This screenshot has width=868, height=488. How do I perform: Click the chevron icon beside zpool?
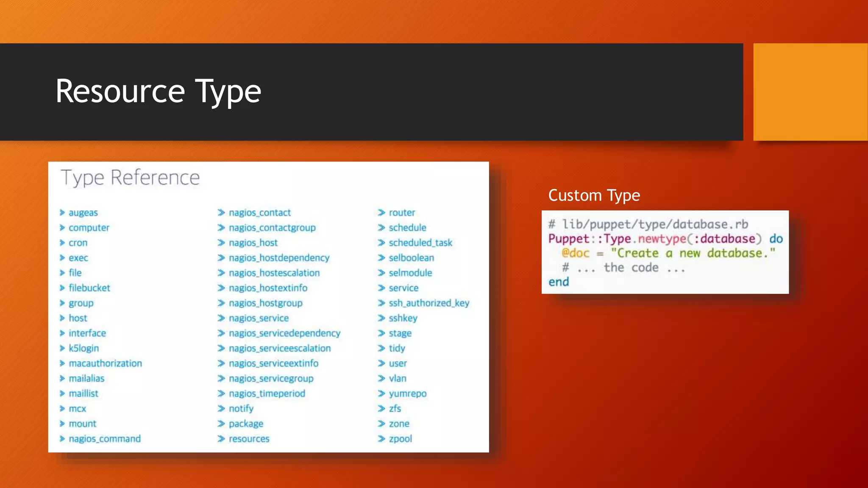pyautogui.click(x=381, y=439)
